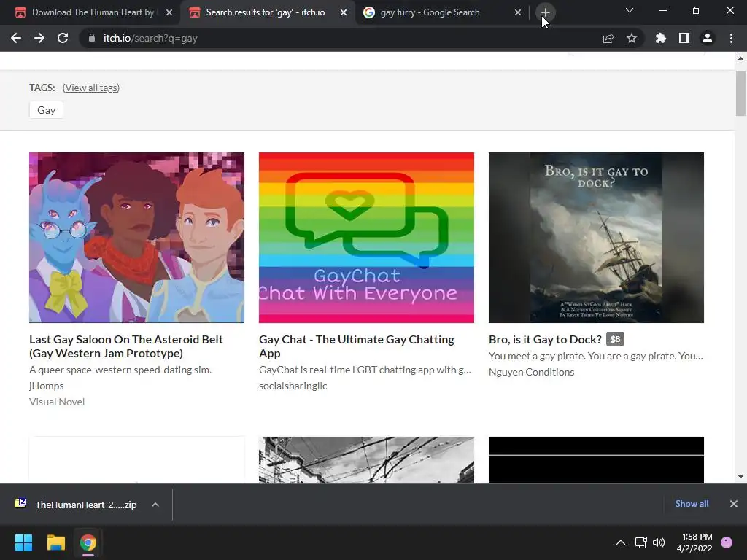
Task: Open the GayChat rainbow thumbnail
Action: click(x=366, y=238)
